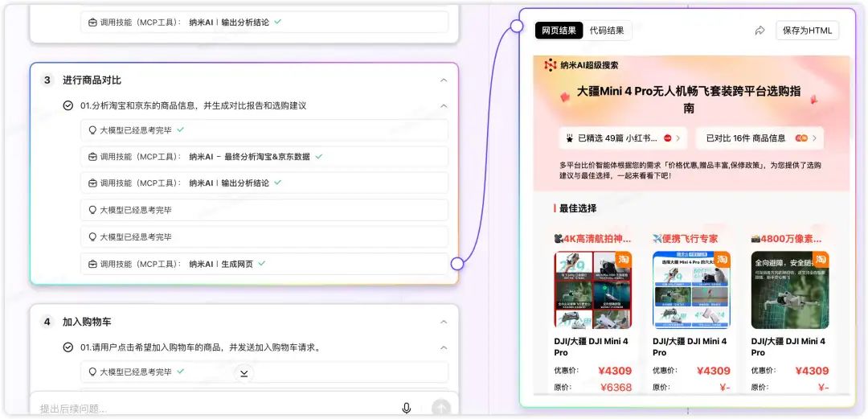Click the first 大模型已经思考完毕 row in step 3
The width and height of the screenshot is (868, 419).
click(264, 130)
